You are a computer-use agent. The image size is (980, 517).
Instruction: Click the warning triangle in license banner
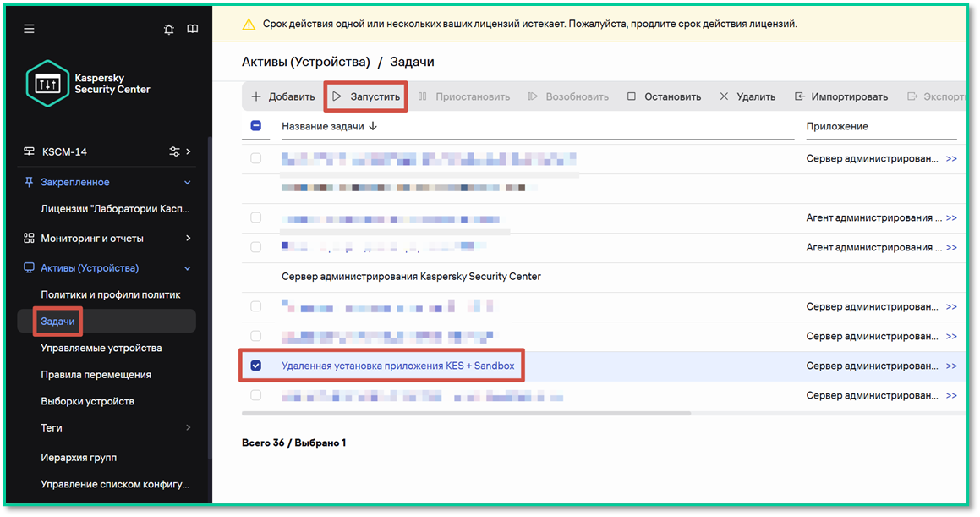pos(249,25)
